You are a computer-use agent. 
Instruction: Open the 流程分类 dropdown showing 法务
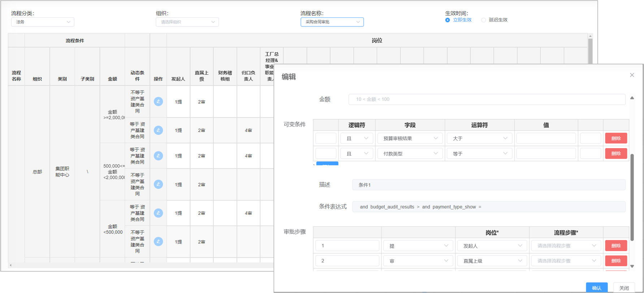pos(43,22)
